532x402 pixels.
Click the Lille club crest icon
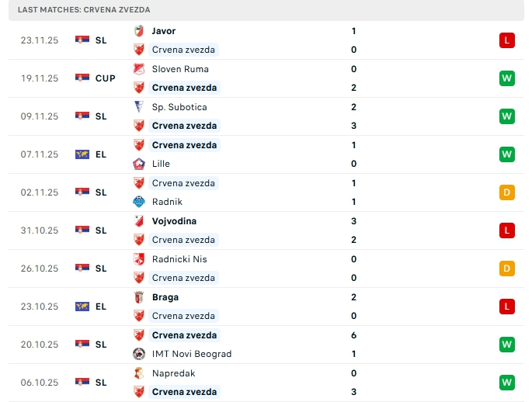pos(139,164)
